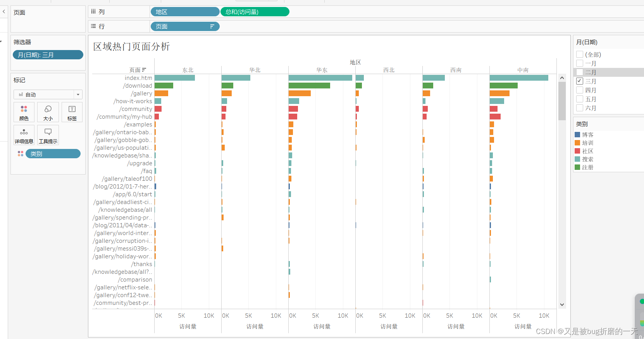Click the /gallery/taleof100 row label
Screen dimensions: 644x339
(x=127, y=179)
